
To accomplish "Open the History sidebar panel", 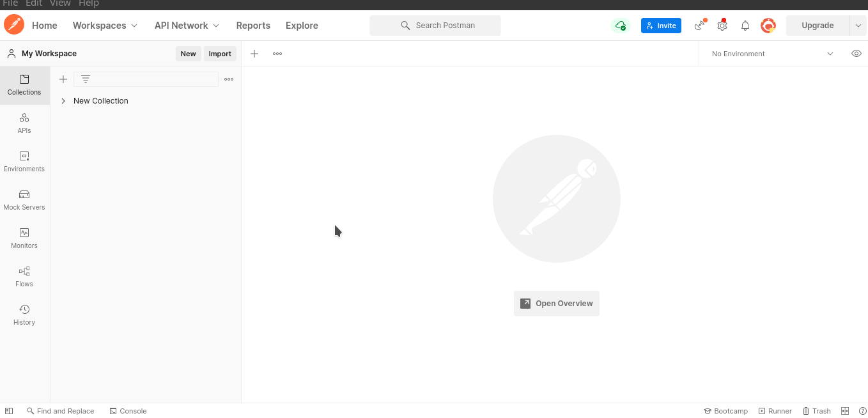I will point(24,315).
